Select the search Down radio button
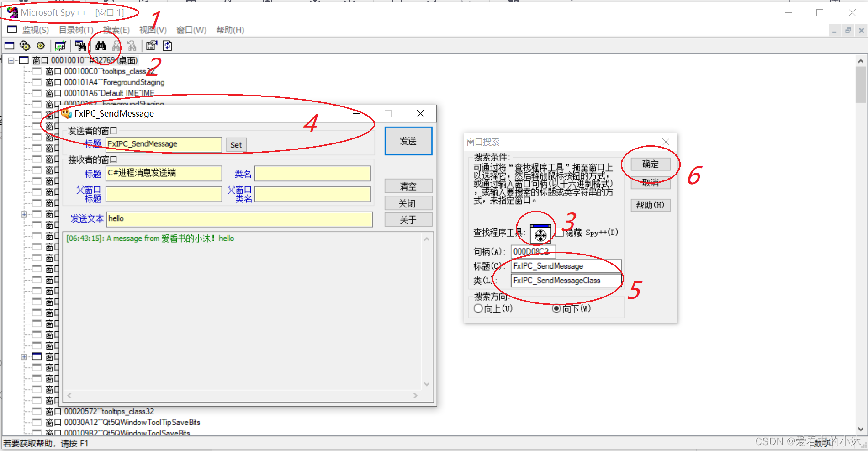The height and width of the screenshot is (451, 868). [556, 308]
